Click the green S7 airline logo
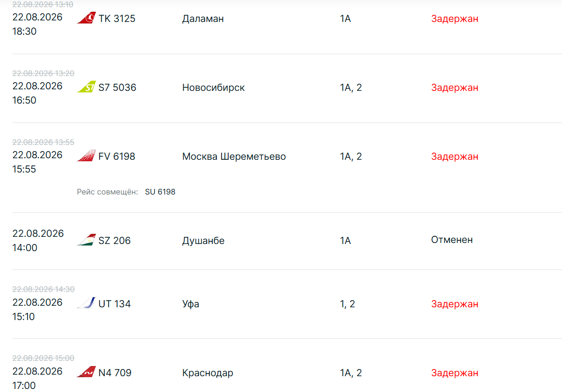 pyautogui.click(x=86, y=87)
